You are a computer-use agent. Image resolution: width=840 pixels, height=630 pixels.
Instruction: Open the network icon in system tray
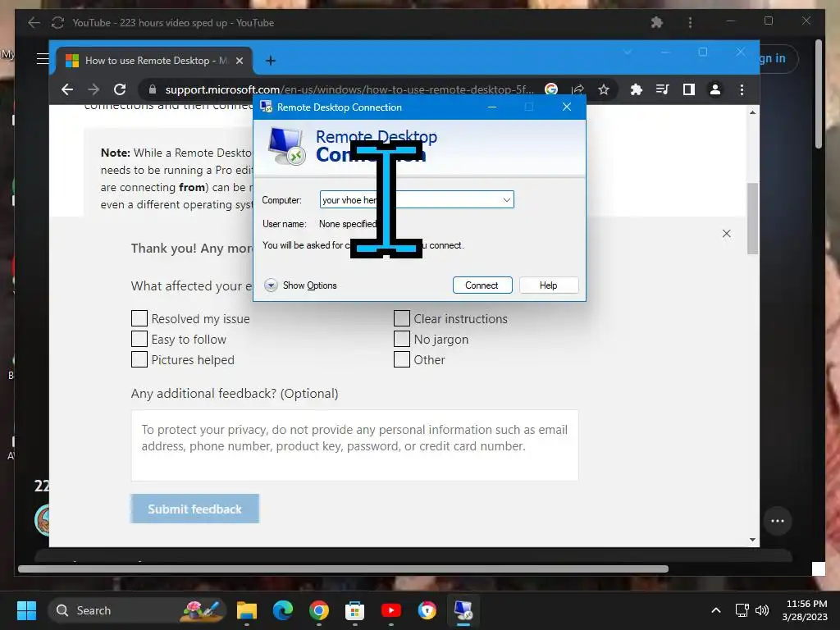tap(742, 610)
